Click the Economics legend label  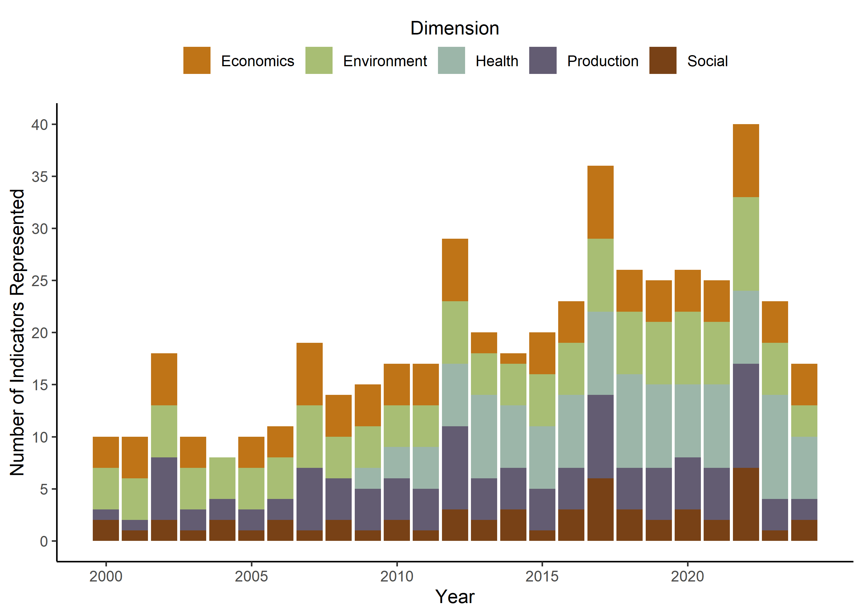[257, 61]
